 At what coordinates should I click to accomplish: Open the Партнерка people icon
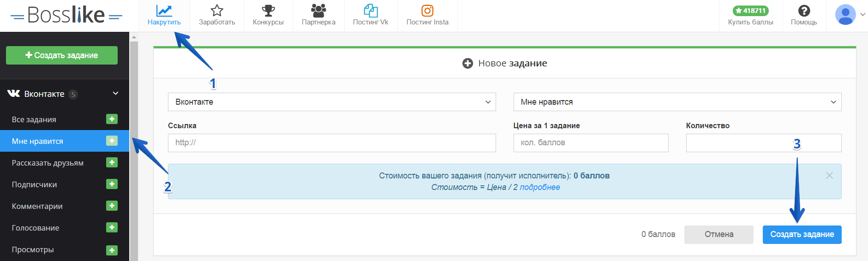tap(318, 11)
